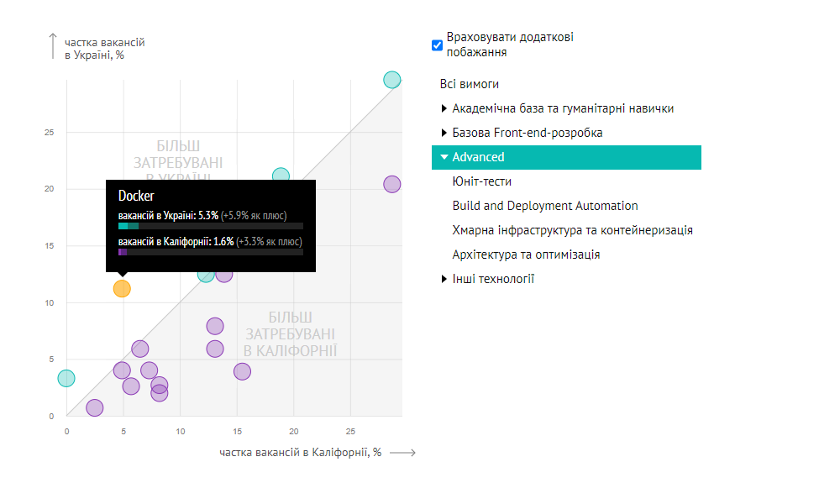Select the "Юніт-тести" item

pos(483,181)
